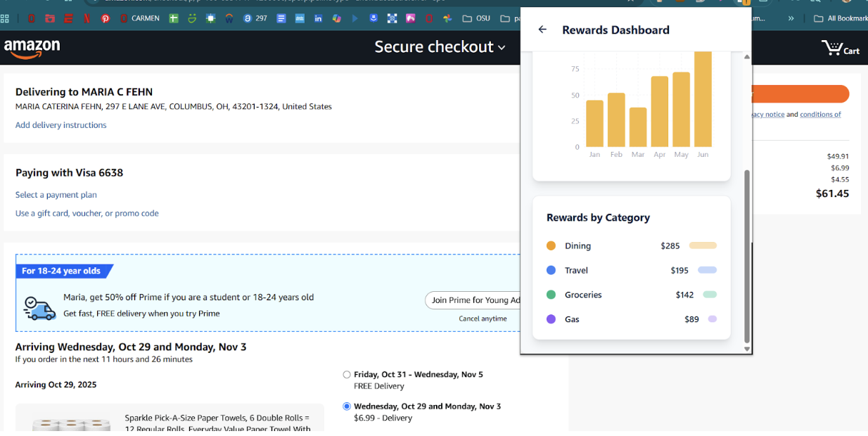Click the Jun bar in chart
This screenshot has width=868, height=436.
click(703, 99)
